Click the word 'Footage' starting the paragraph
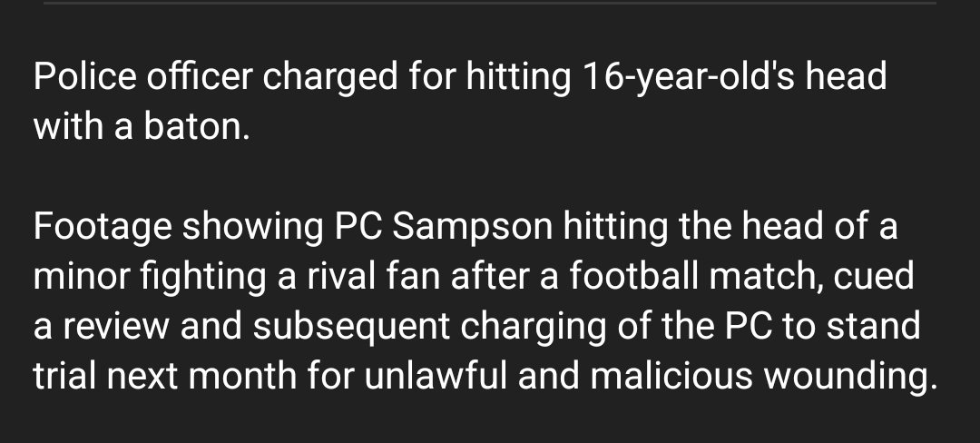The height and width of the screenshot is (443, 980). pyautogui.click(x=103, y=227)
